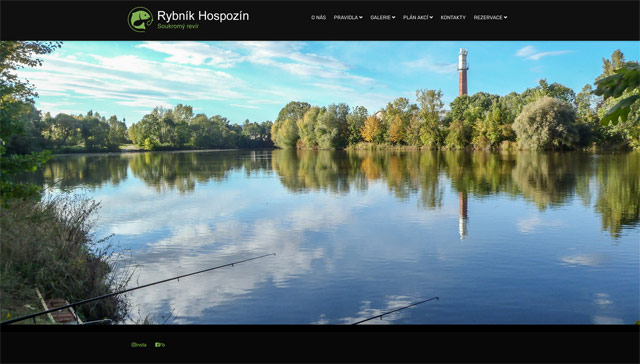
Task: Open the Fb footer link
Action: click(160, 345)
